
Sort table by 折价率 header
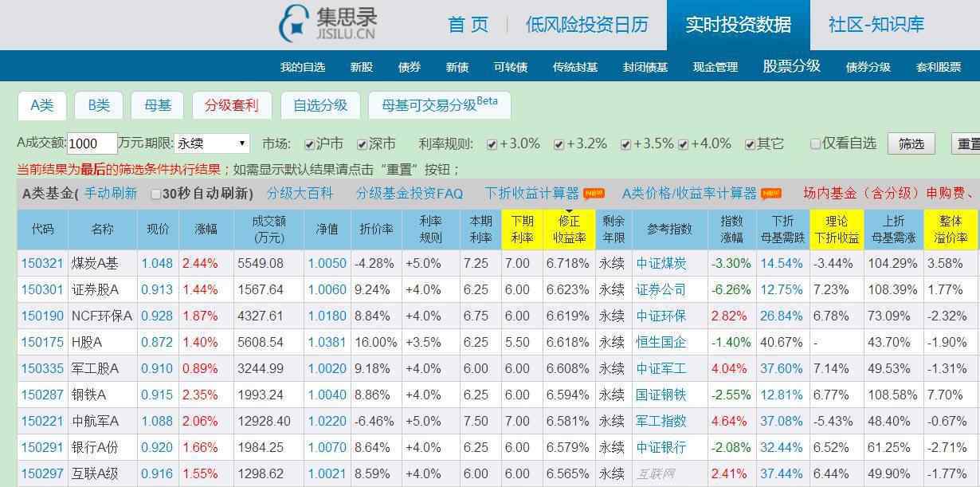point(376,230)
